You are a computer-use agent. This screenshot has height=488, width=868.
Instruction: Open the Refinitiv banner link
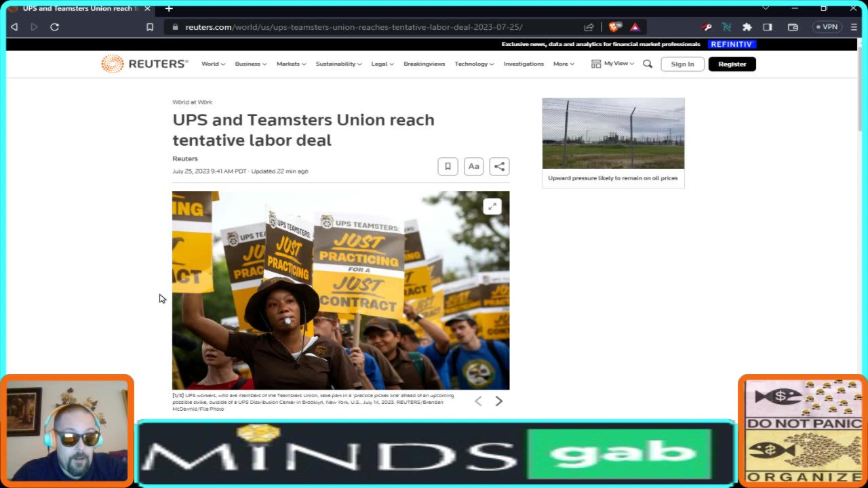(x=732, y=44)
